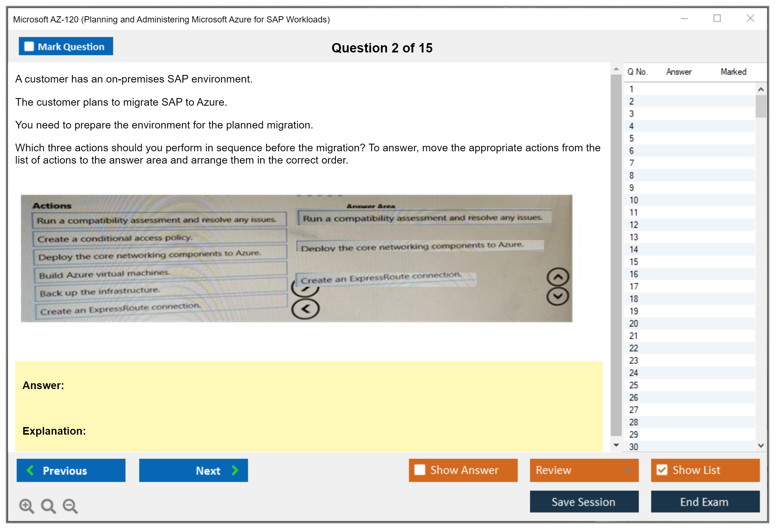Click the zoom in magnifier icon
Viewport: 778px width, 532px height.
(26, 506)
